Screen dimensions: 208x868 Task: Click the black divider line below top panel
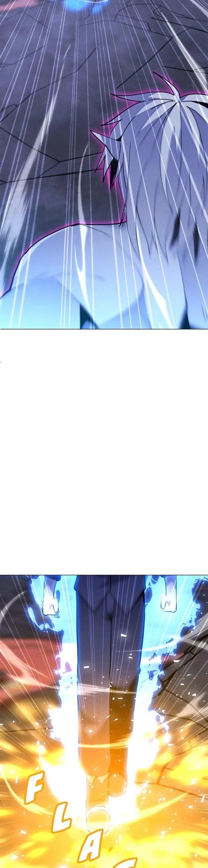point(104,329)
